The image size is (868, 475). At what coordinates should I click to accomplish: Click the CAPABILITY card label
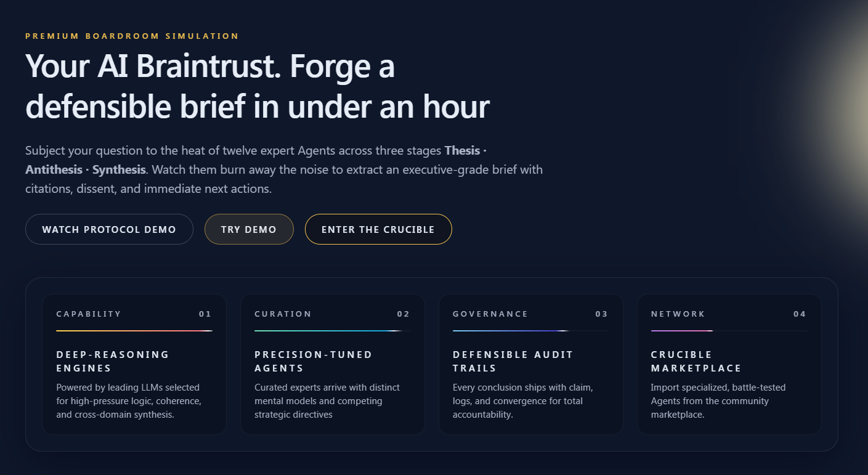click(x=89, y=314)
